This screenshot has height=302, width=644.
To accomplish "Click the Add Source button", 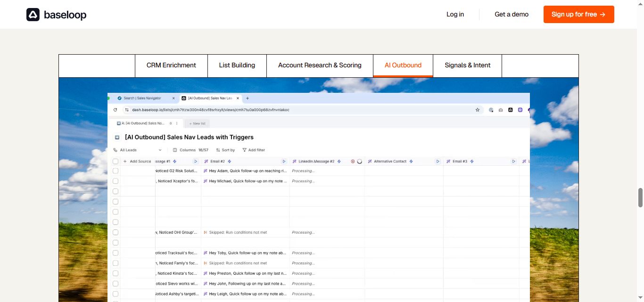I will point(140,161).
